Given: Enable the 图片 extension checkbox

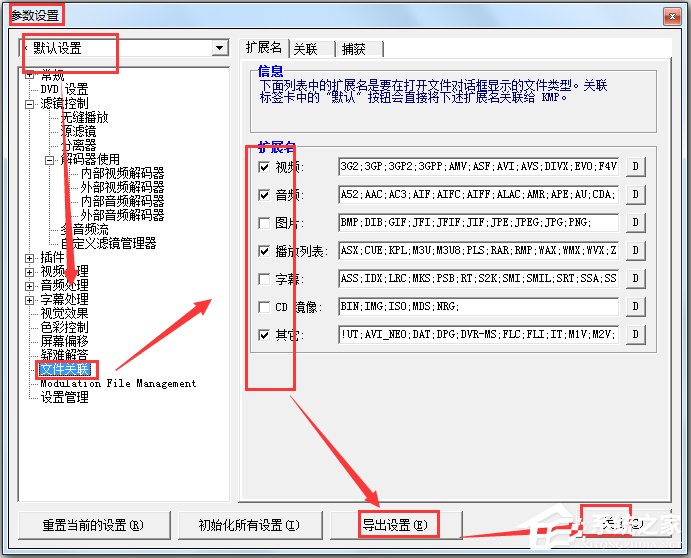Looking at the screenshot, I should click(264, 223).
